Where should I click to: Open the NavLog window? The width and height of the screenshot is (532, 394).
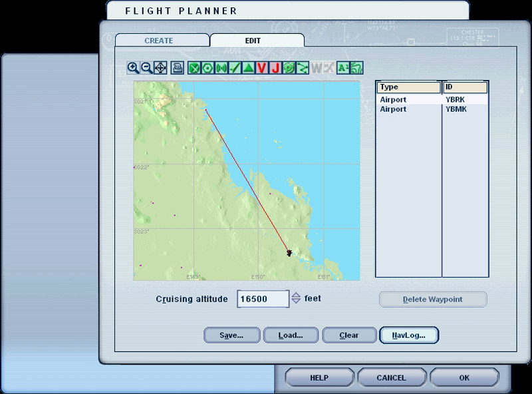408,335
